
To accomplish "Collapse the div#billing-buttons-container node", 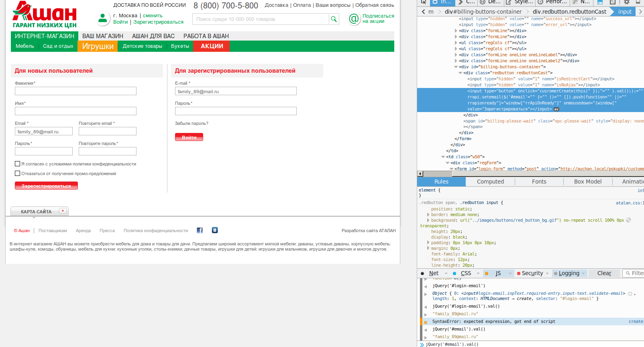I will pos(456,67).
